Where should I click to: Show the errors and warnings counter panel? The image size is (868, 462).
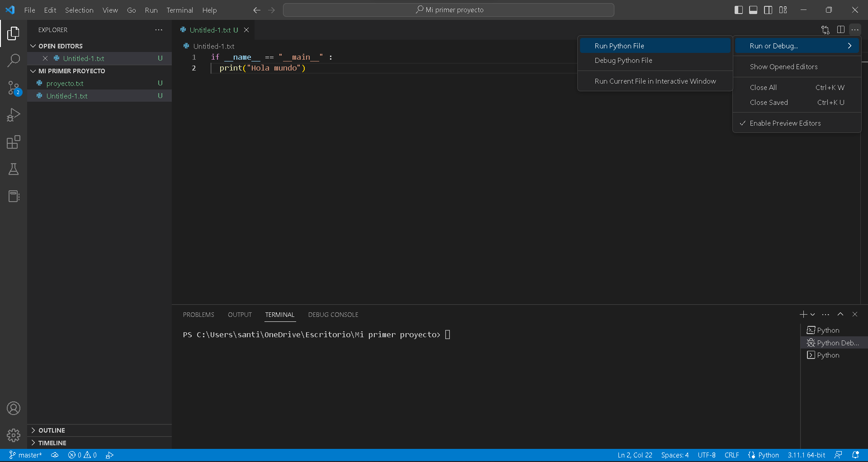[x=82, y=455]
